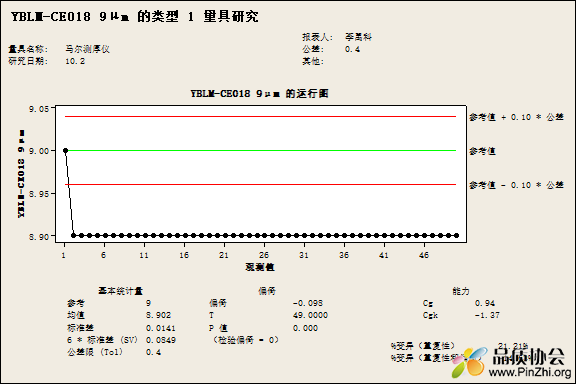
Task: Select the '9.00' y-axis tick label
Action: point(39,151)
